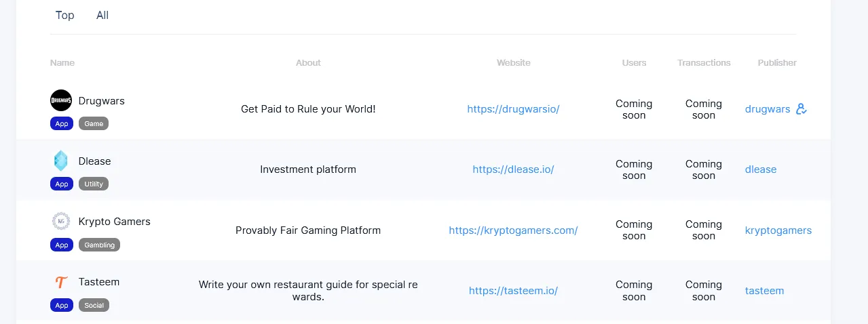Click Coming soon in Tasteem Transactions column

(704, 290)
